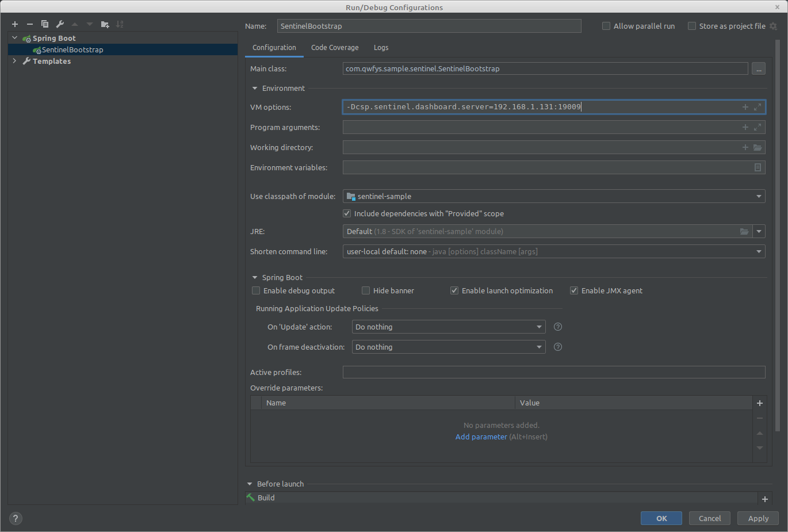Viewport: 788px width, 532px height.
Task: Enable Allow parallel run checkbox
Action: (606, 26)
